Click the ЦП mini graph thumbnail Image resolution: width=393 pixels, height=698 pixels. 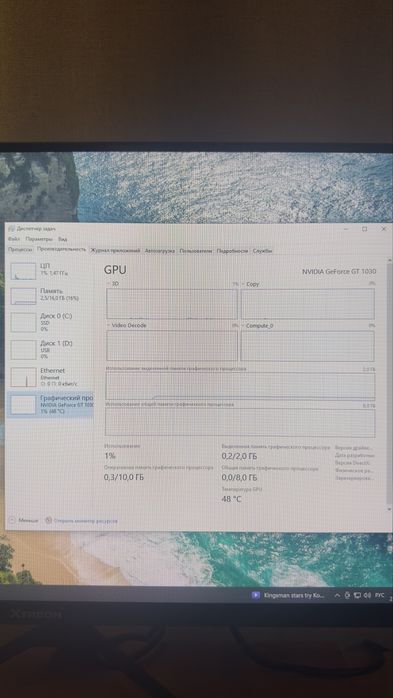[x=23, y=271]
